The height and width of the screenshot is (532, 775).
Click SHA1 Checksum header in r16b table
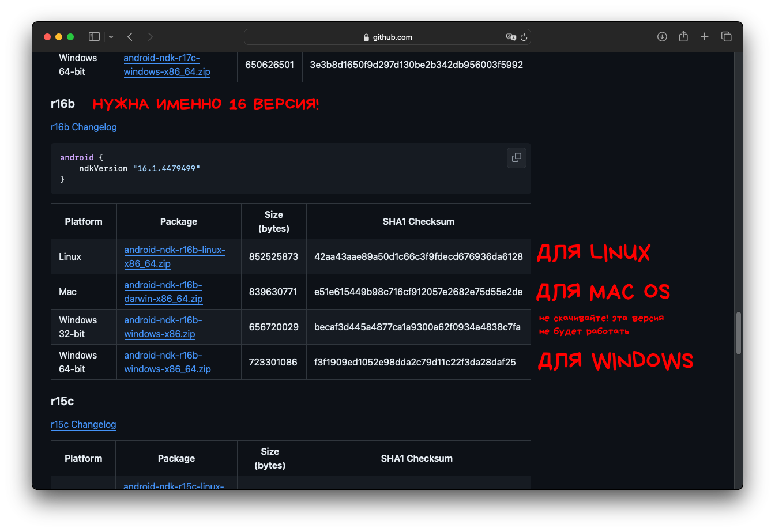[419, 221]
